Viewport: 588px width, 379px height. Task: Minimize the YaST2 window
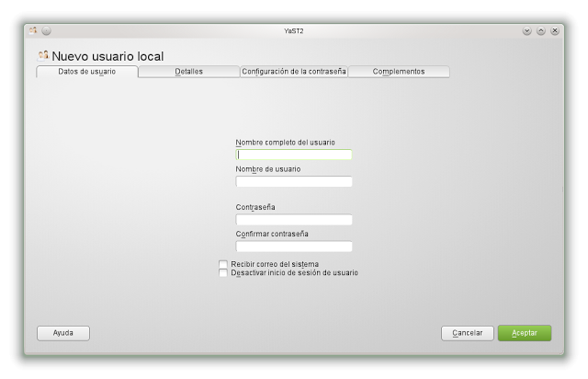527,30
